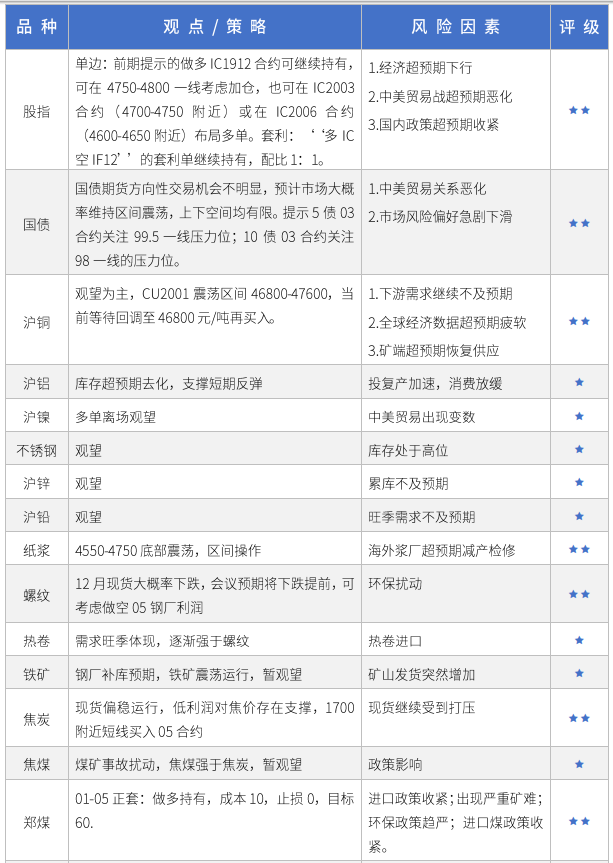613x863 pixels.
Task: Click the one-star rating for 铁矿
Action: coord(579,673)
